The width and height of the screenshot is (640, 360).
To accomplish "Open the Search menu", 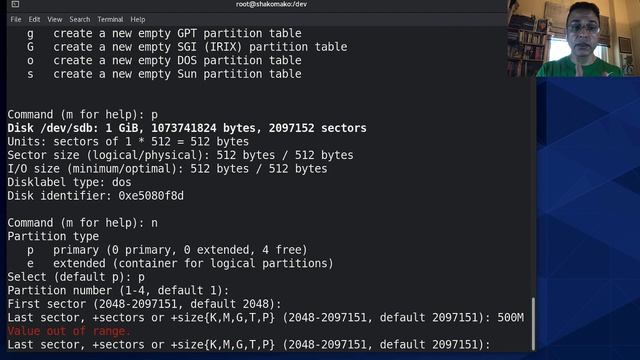I will 80,19.
